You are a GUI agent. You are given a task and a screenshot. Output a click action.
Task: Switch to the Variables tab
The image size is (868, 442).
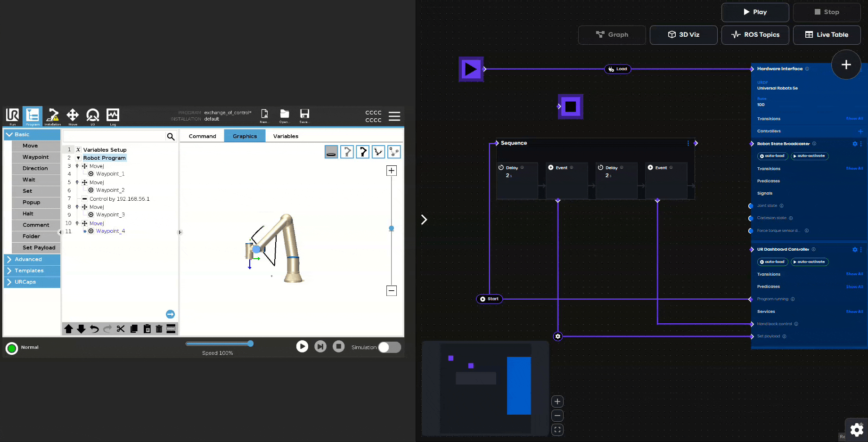(286, 136)
